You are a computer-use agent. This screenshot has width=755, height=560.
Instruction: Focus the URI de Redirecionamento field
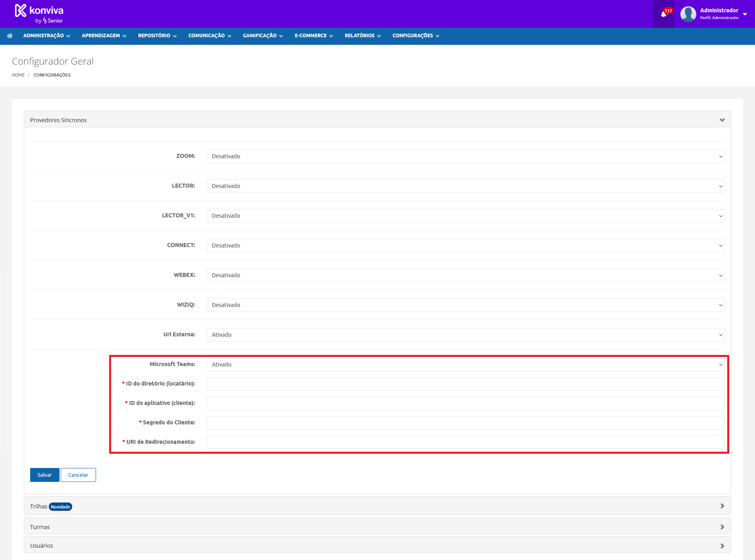tap(465, 442)
